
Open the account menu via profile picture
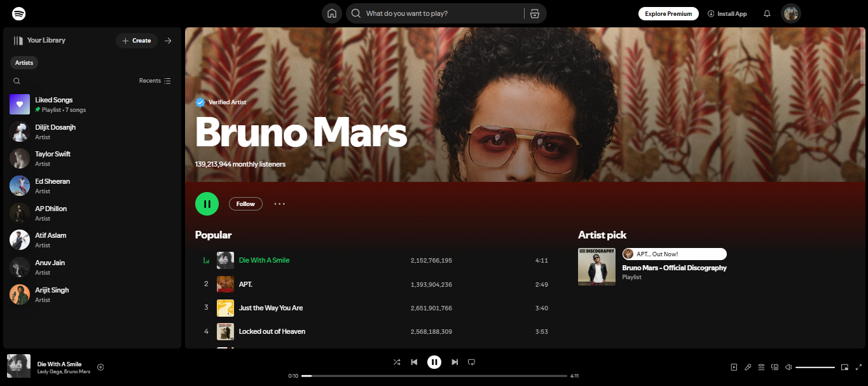[790, 13]
